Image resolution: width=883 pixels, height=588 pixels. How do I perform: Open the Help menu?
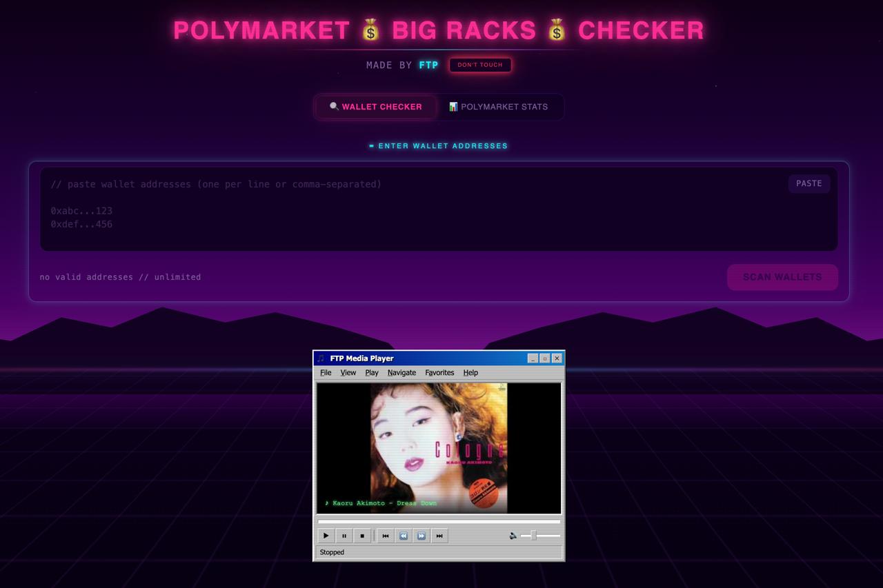[470, 373]
